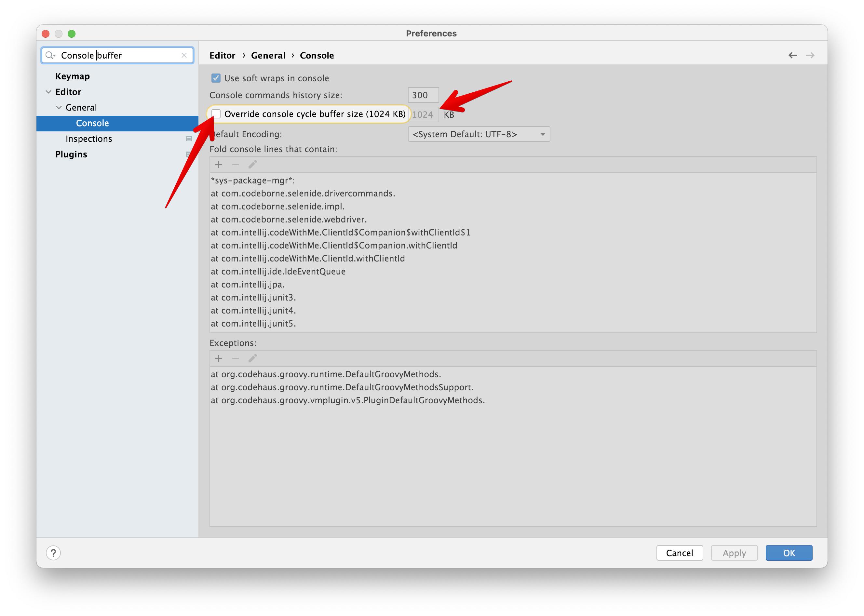
Task: Select com.codeborne.selenide.webdriver. entry
Action: click(289, 219)
